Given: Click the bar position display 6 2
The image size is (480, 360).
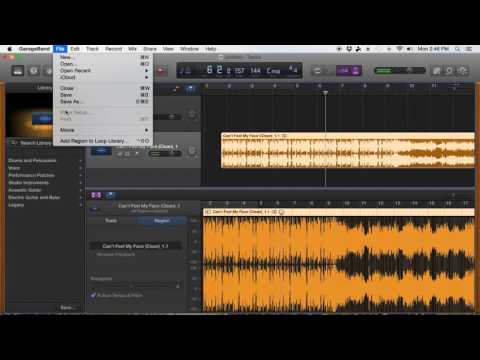Looking at the screenshot, I should coord(214,70).
